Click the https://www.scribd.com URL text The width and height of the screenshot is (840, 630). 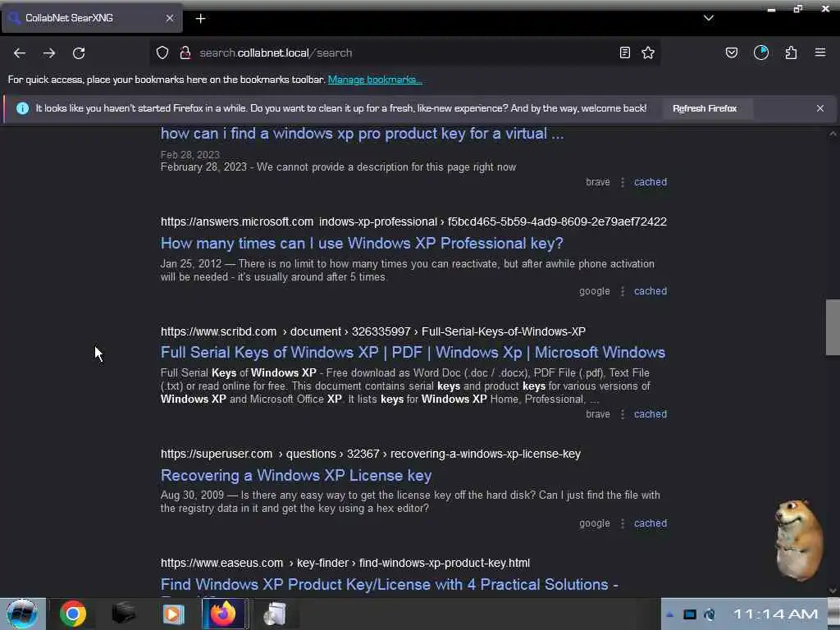click(x=218, y=331)
